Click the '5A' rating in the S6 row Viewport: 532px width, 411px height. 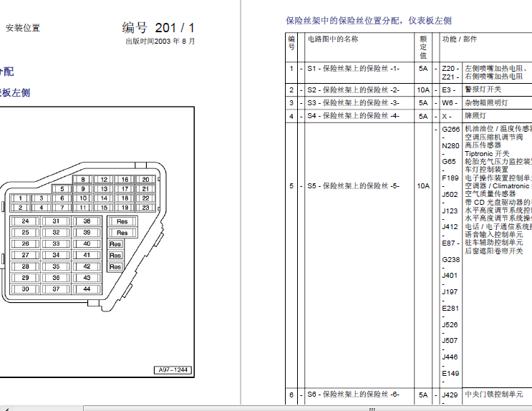[423, 395]
